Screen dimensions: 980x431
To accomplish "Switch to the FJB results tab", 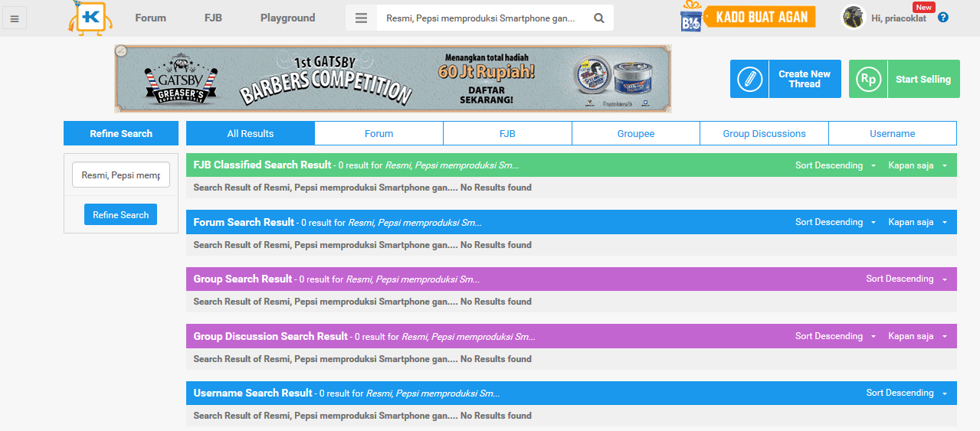I will [507, 133].
